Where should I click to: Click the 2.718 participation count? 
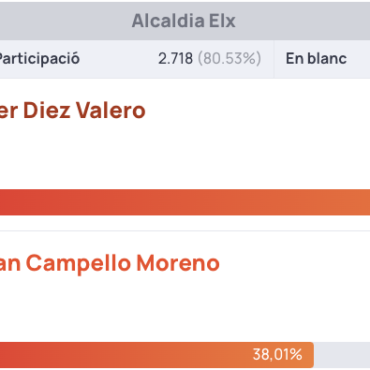(175, 59)
